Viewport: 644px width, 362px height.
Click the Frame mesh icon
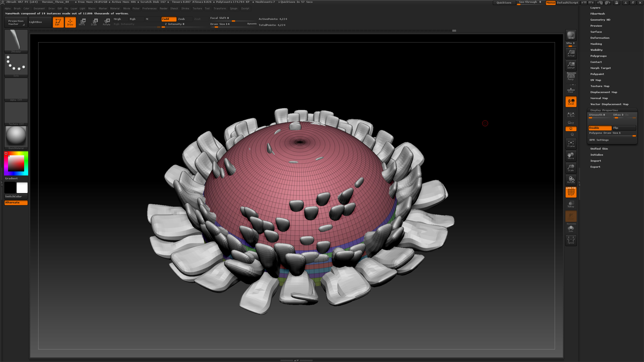(x=571, y=144)
